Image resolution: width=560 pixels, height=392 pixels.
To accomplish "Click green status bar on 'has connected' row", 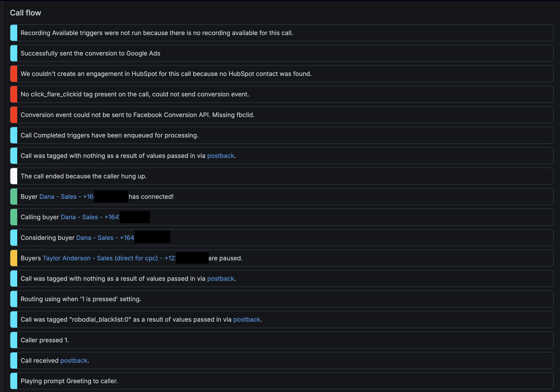I will pos(14,196).
